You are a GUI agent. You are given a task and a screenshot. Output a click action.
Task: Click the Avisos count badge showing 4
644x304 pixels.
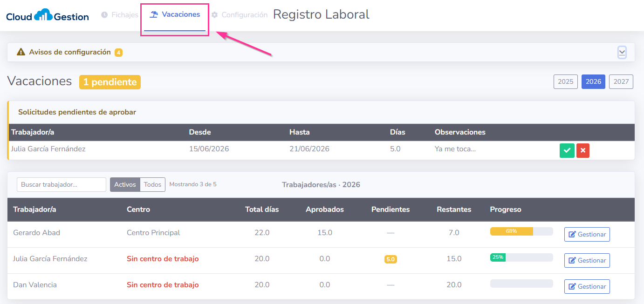click(119, 53)
